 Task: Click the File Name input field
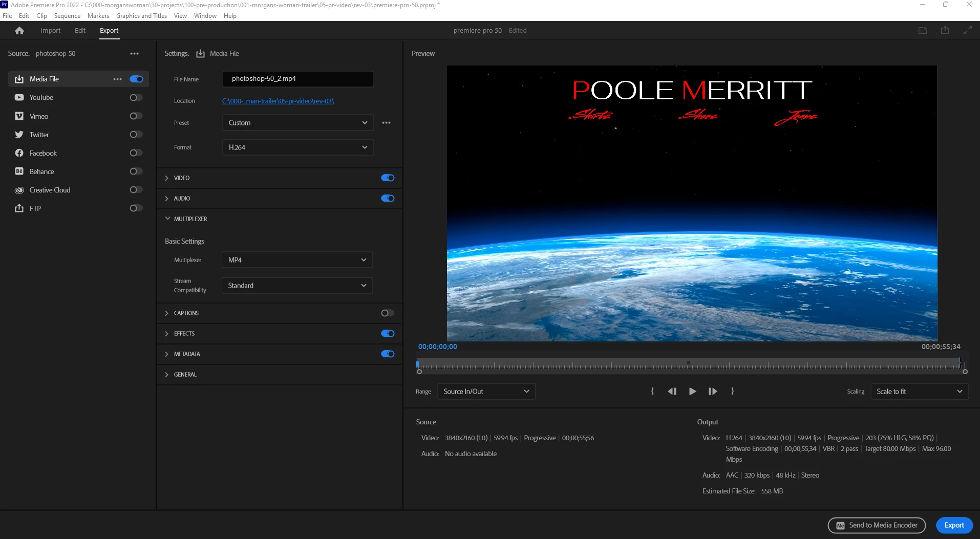pyautogui.click(x=298, y=79)
